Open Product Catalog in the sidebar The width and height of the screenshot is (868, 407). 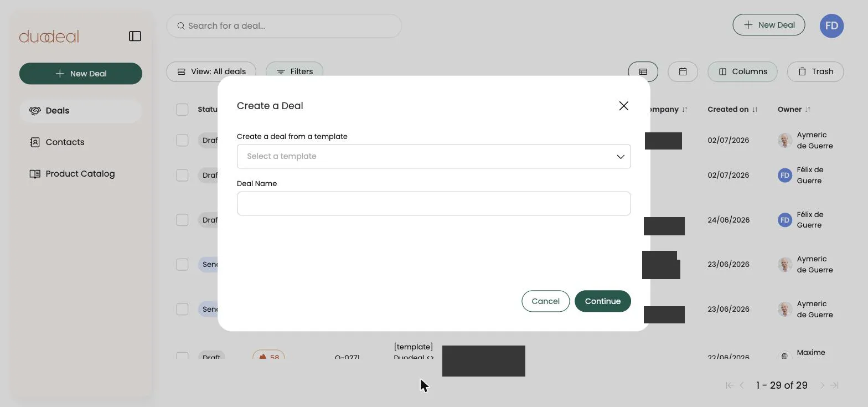81,174
